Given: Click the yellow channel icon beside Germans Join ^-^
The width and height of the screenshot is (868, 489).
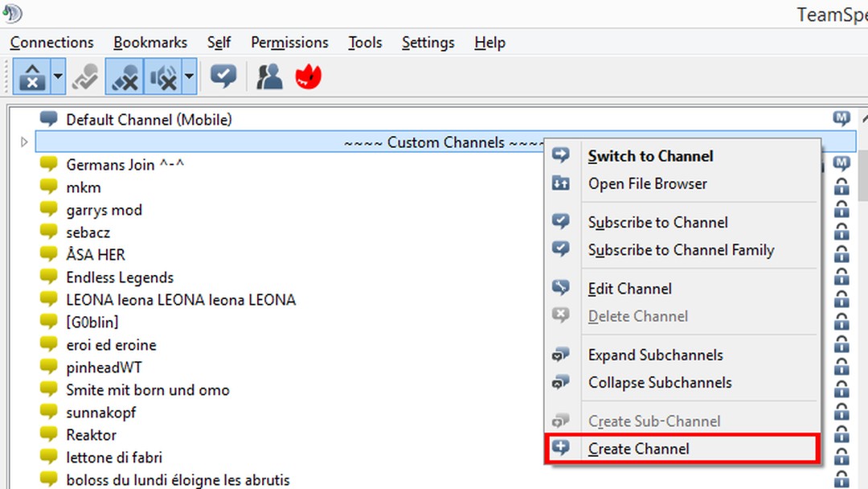Looking at the screenshot, I should pyautogui.click(x=47, y=164).
